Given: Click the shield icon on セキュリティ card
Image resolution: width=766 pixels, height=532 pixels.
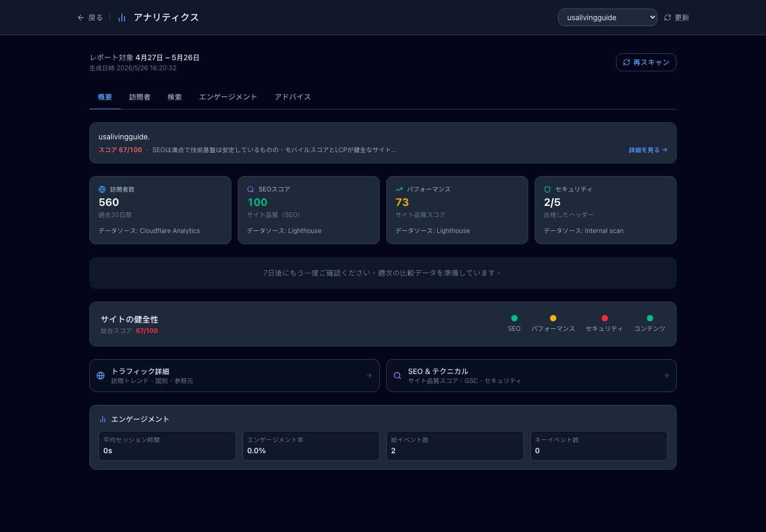Looking at the screenshot, I should point(547,189).
